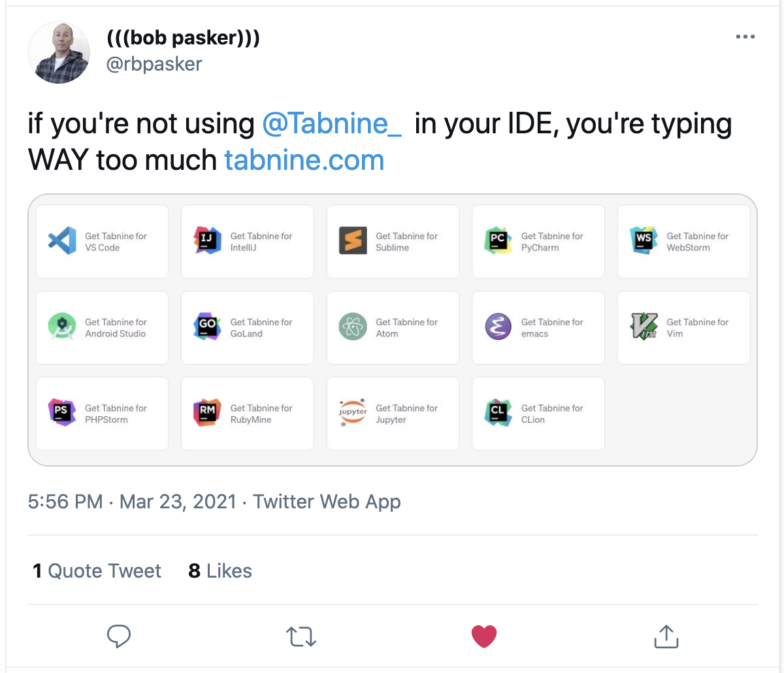The height and width of the screenshot is (673, 784).
Task: Visit the tabnine.com link
Action: point(304,159)
